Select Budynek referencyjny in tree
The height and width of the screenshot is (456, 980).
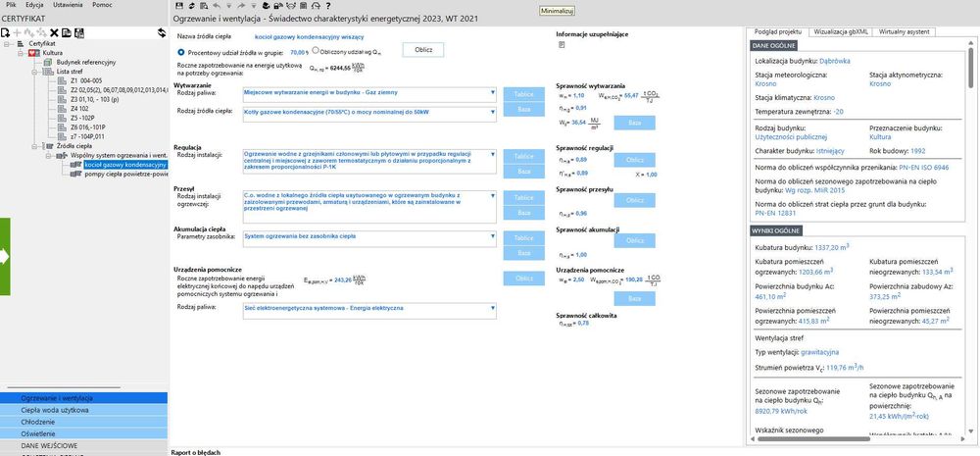point(87,63)
